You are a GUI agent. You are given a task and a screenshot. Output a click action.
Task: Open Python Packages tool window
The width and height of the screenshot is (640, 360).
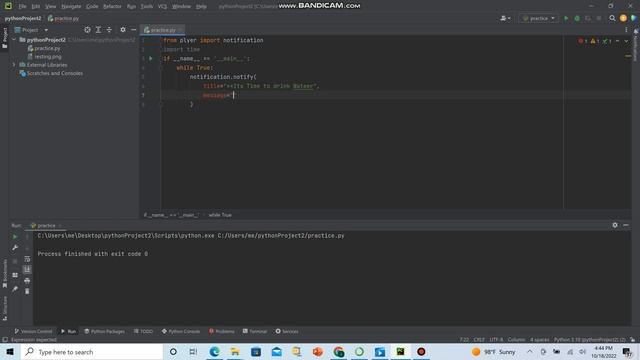pos(104,331)
